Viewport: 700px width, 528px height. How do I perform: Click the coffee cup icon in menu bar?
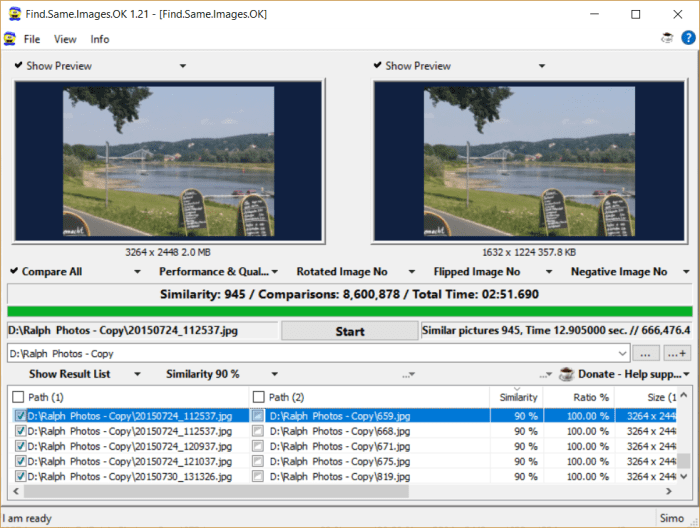pyautogui.click(x=667, y=39)
